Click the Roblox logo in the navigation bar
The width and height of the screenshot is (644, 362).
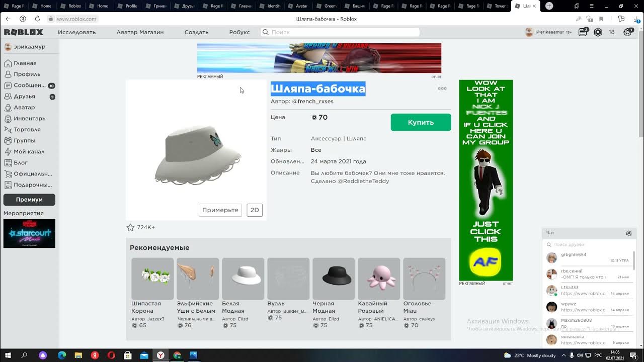(24, 32)
